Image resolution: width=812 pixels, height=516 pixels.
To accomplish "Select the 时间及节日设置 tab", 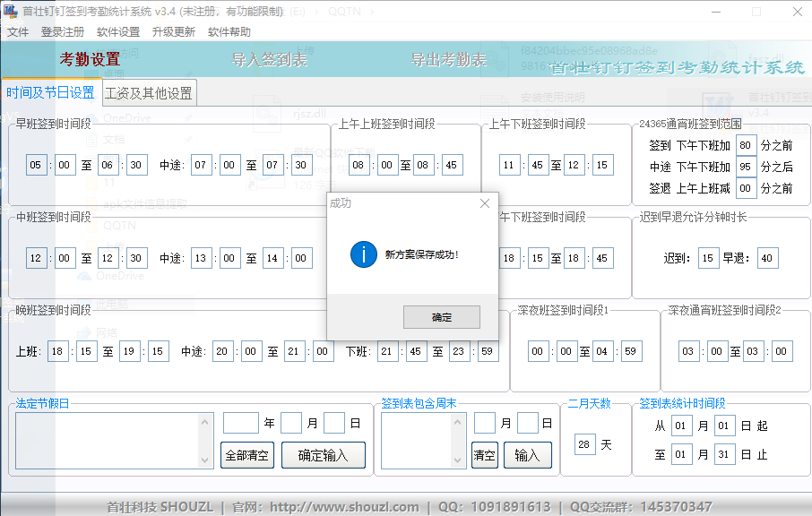I will point(50,93).
